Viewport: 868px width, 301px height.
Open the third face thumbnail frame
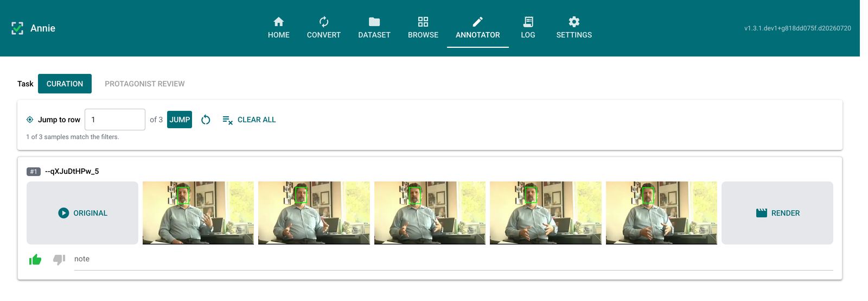(x=430, y=213)
